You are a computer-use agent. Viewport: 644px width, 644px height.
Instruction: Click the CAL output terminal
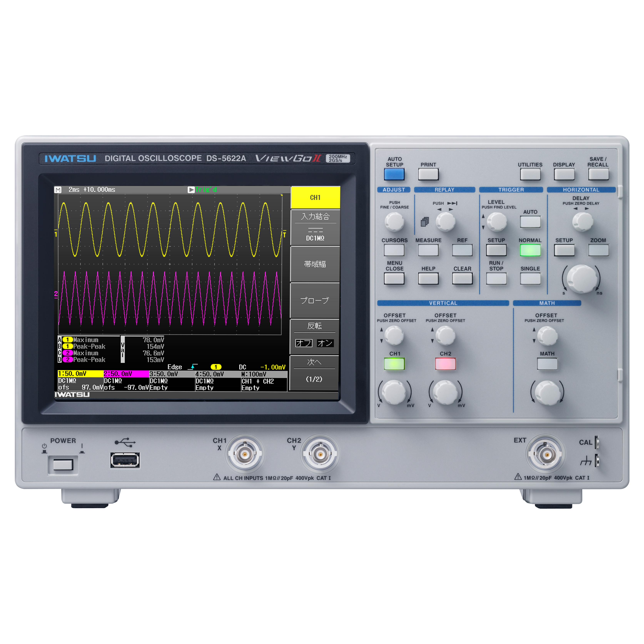click(x=597, y=442)
